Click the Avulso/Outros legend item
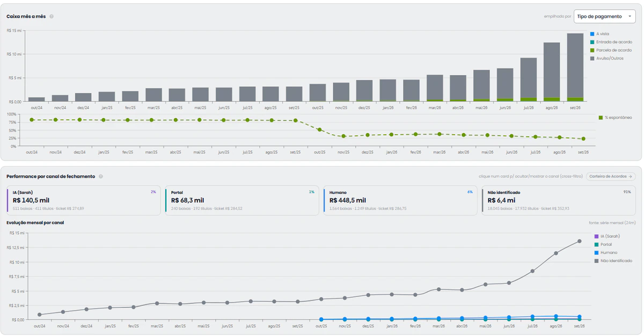The height and width of the screenshot is (336, 644). (607, 58)
